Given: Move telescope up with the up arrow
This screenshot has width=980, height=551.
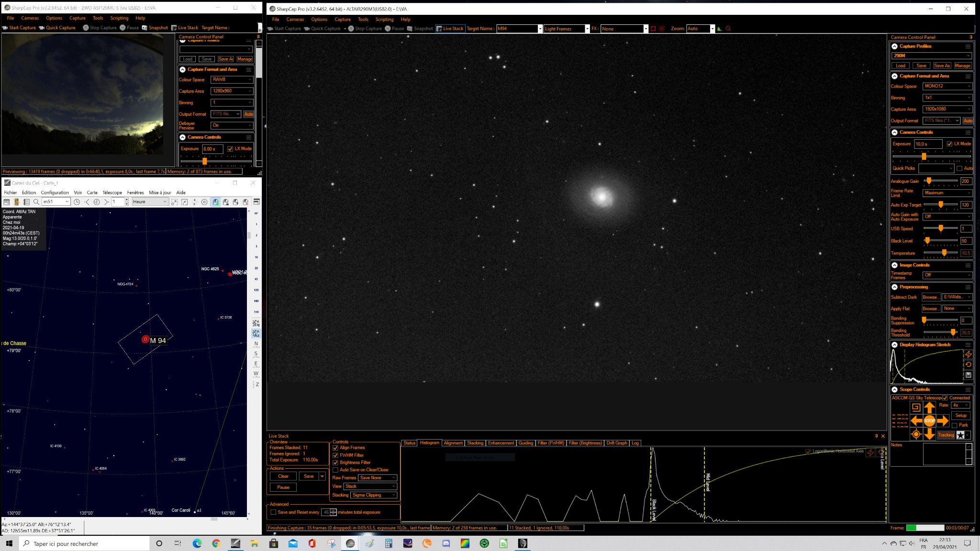Looking at the screenshot, I should coord(929,408).
